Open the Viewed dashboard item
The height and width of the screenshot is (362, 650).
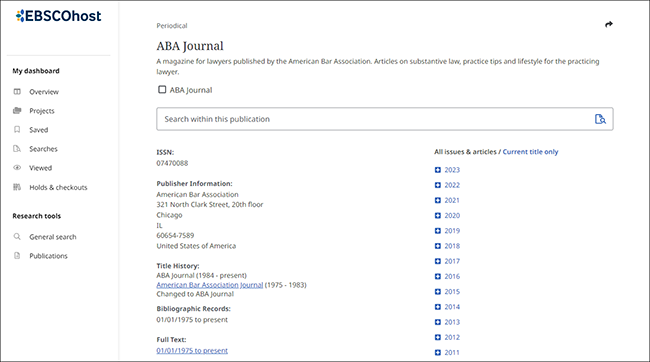(40, 168)
